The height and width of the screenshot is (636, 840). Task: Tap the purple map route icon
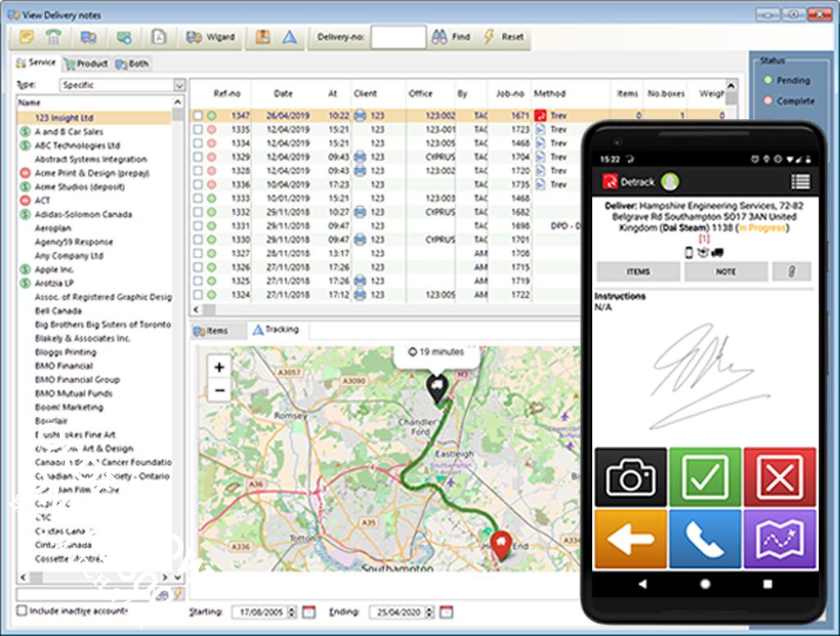click(x=780, y=539)
